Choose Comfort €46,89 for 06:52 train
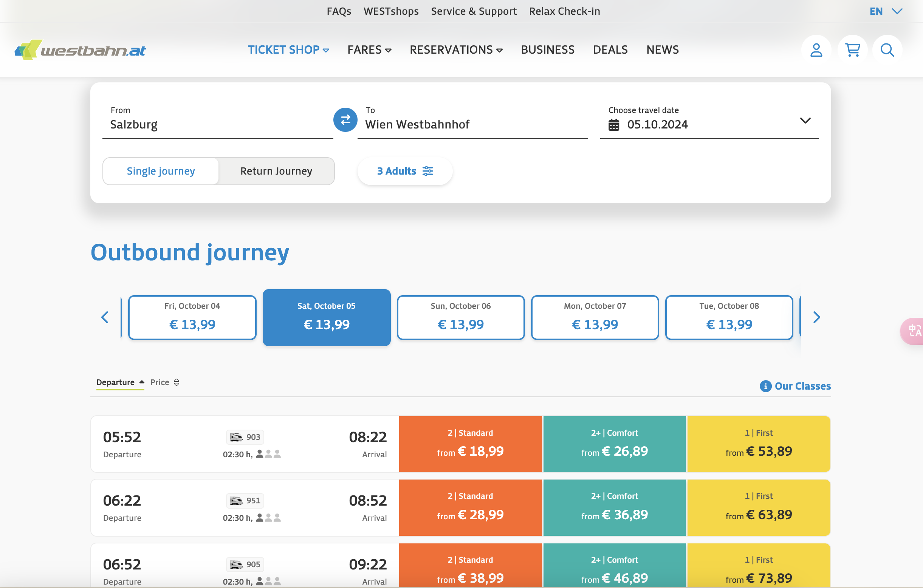This screenshot has width=923, height=588. tap(615, 565)
